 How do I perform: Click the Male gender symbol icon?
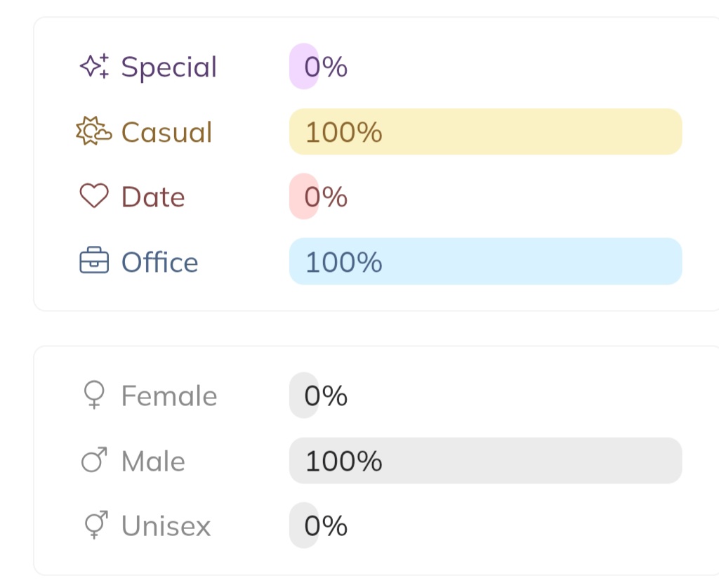(x=94, y=461)
